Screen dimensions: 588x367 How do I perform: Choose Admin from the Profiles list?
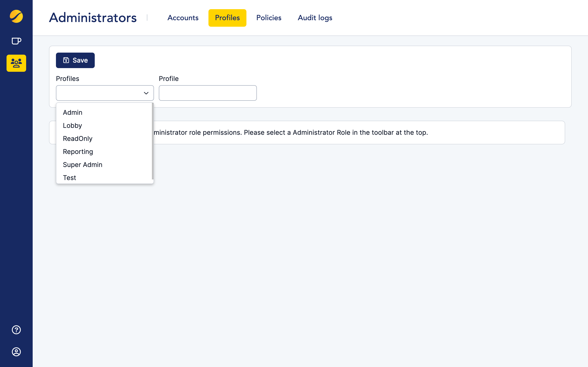tap(73, 113)
